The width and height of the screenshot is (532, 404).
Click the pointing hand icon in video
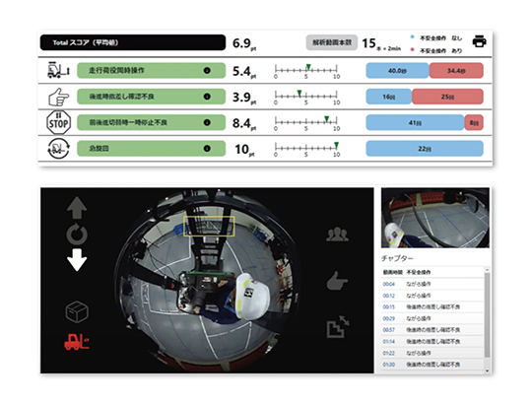click(337, 281)
